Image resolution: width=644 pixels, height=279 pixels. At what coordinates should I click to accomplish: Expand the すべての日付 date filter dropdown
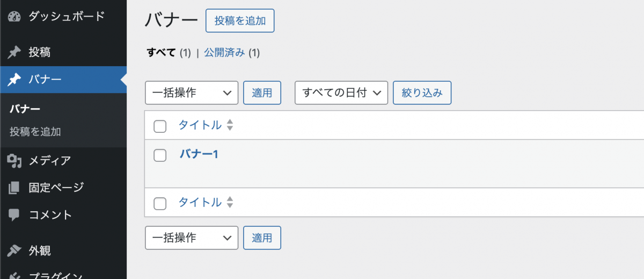341,93
